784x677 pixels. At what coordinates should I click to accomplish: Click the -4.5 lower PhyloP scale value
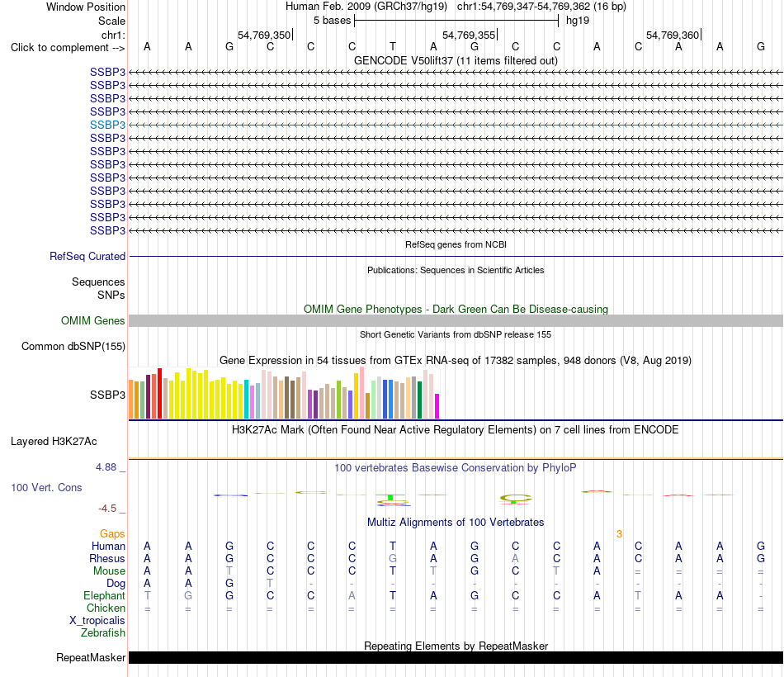point(107,509)
